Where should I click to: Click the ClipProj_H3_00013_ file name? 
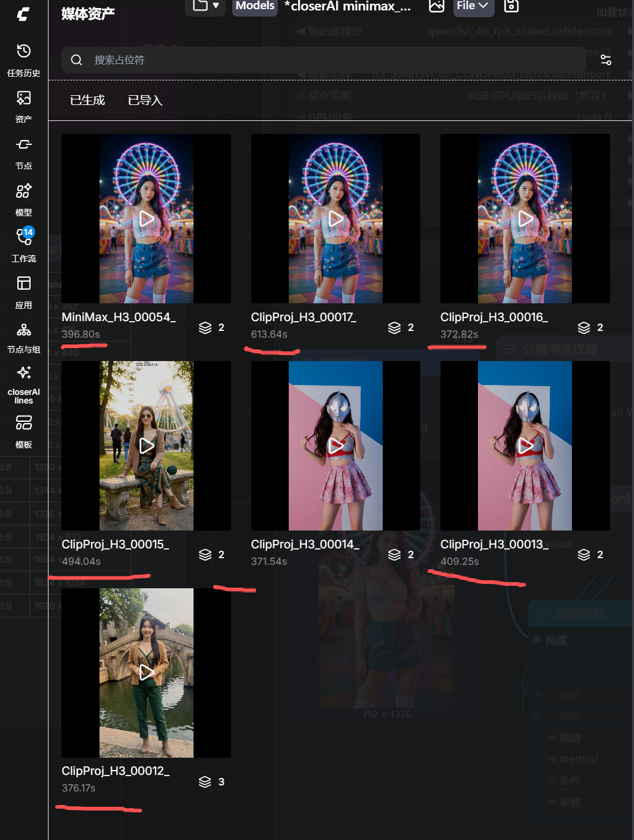[494, 545]
